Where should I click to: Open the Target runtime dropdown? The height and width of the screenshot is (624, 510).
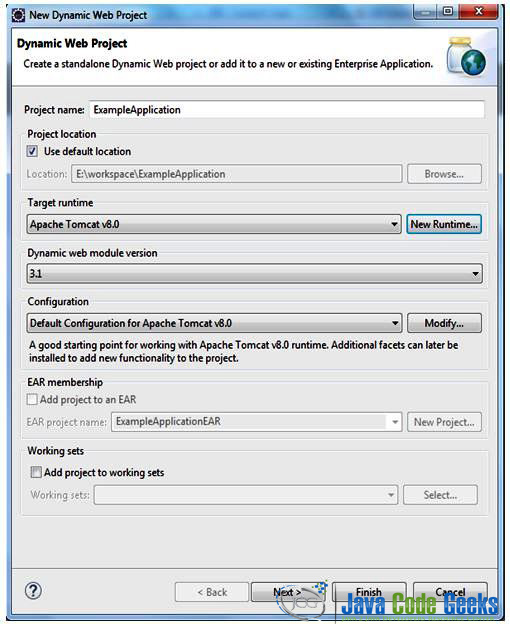click(x=214, y=224)
